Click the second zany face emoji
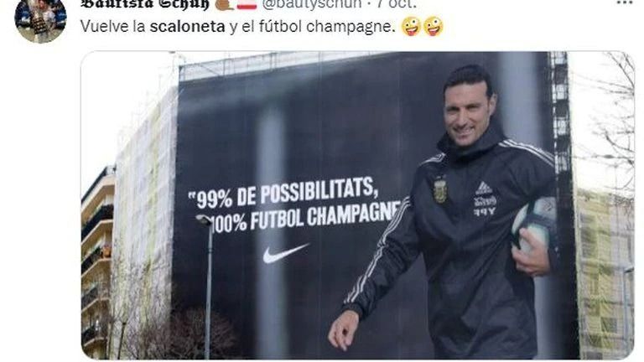The width and height of the screenshot is (644, 362). point(433,27)
